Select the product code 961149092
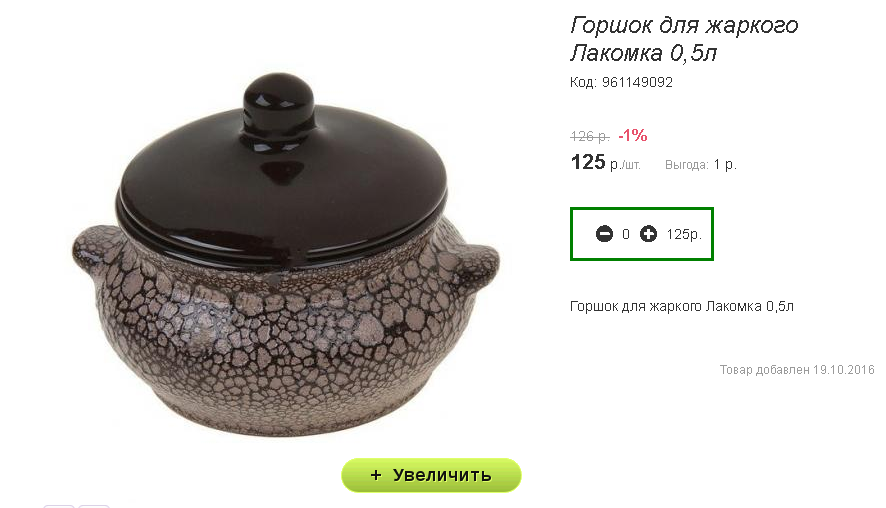The image size is (886, 508). pos(637,83)
